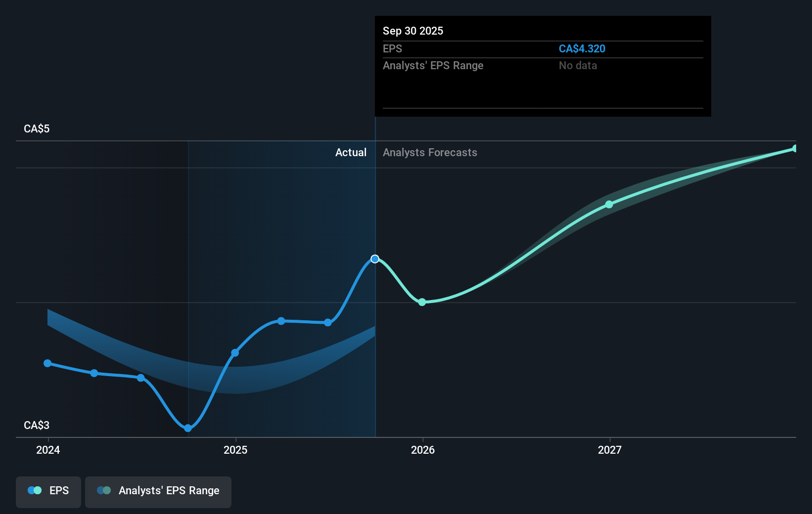Click the CA$4.320 EPS value in tooltip
This screenshot has width=812, height=514.
coord(582,48)
